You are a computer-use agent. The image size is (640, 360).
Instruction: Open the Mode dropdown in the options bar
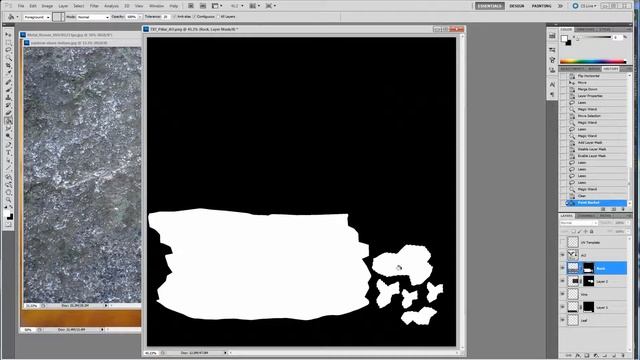pyautogui.click(x=93, y=17)
